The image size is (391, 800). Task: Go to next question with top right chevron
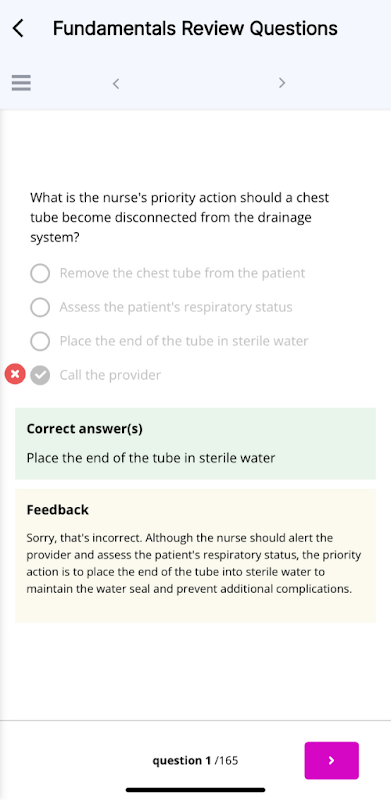pos(282,83)
